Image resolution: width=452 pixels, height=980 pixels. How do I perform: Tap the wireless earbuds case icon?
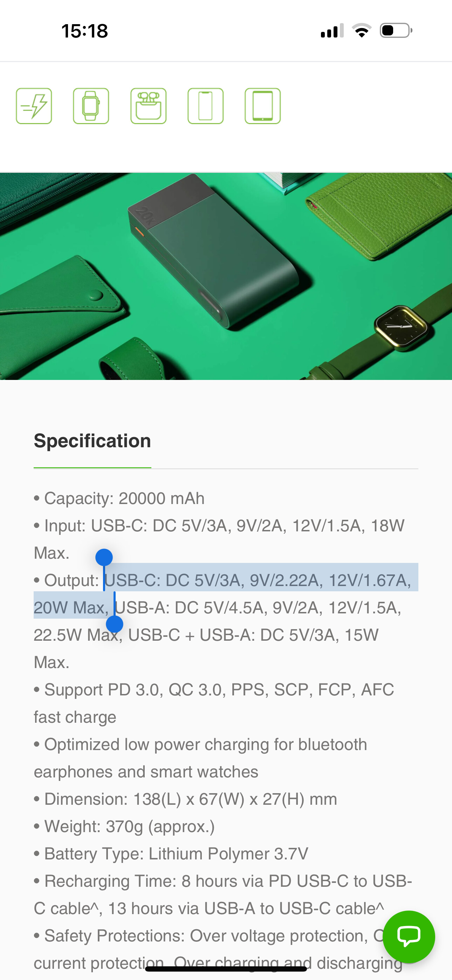pyautogui.click(x=148, y=106)
